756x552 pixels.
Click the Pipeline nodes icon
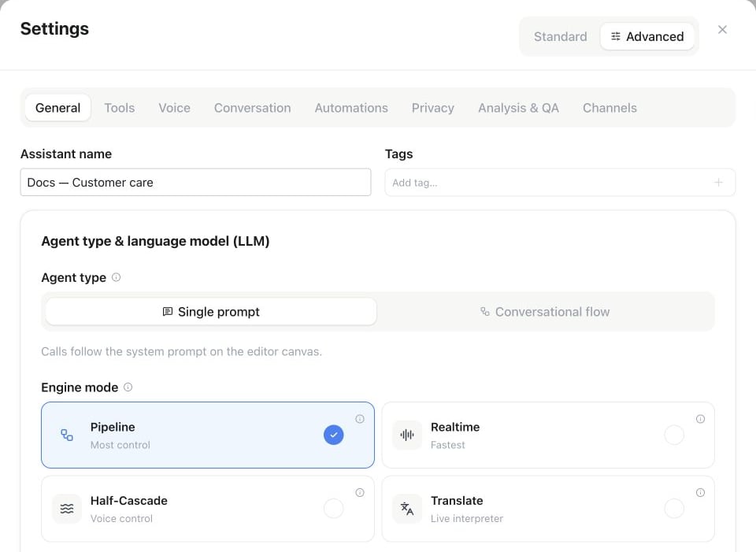tap(67, 435)
